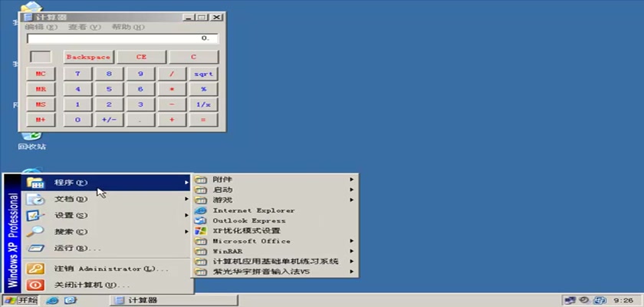Click digit 7 on the calculator
This screenshot has width=644, height=307.
point(77,74)
